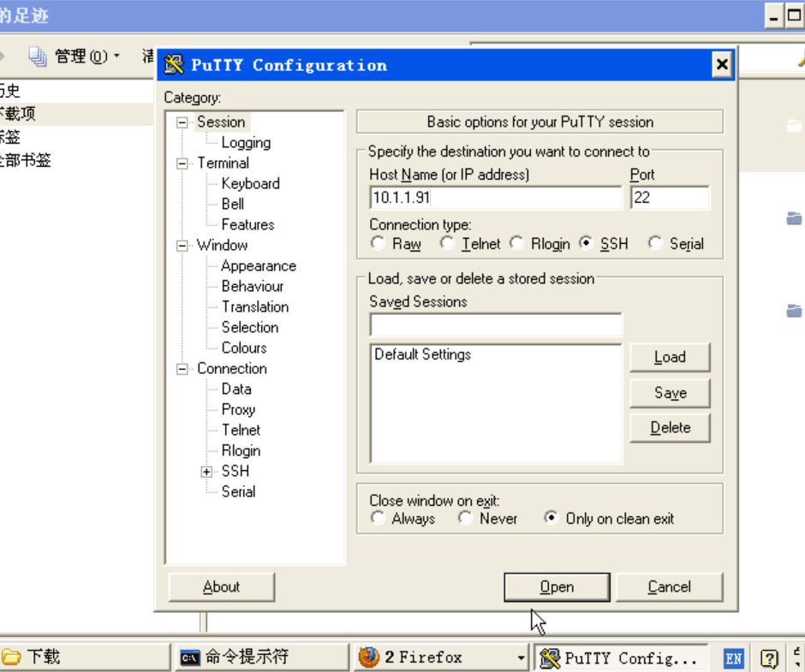
Task: Select the Telnet connection type
Action: click(447, 243)
